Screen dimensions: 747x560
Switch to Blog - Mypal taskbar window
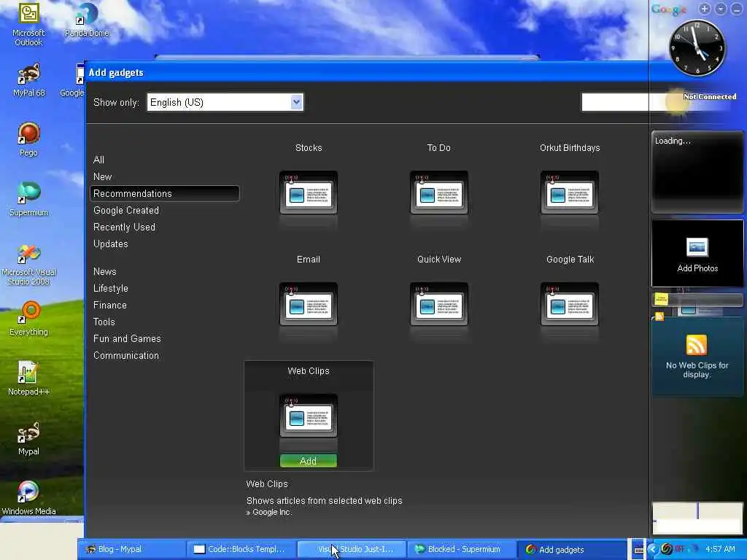131,549
